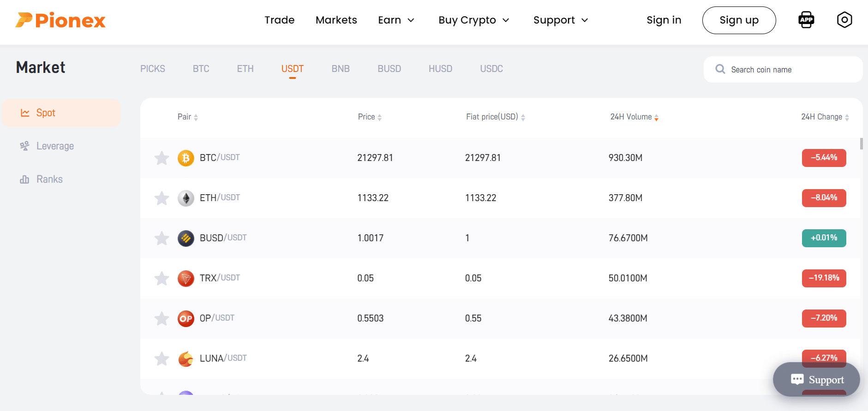Switch to the PICKS tab
The width and height of the screenshot is (868, 411).
153,69
